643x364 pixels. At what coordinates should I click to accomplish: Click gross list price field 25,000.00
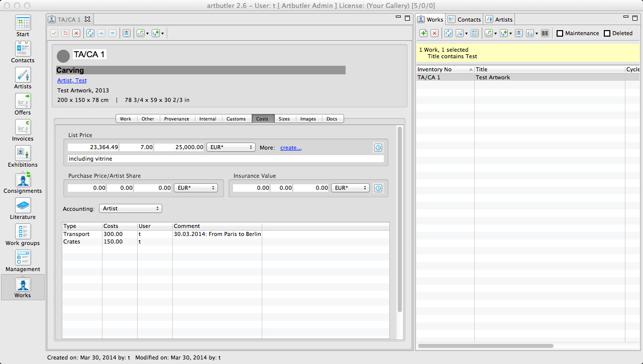click(x=179, y=148)
